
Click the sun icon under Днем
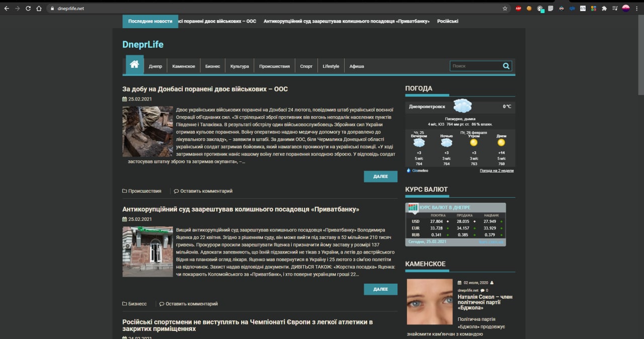click(x=501, y=142)
